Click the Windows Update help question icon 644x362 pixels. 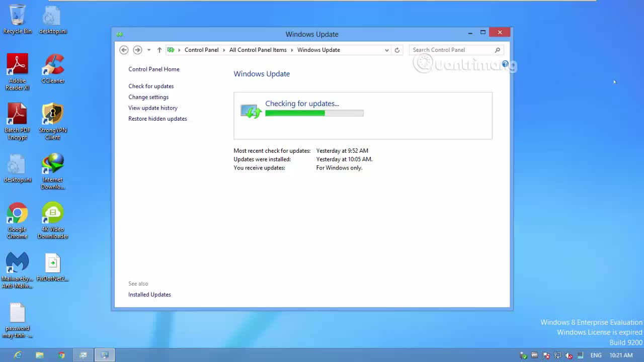505,64
